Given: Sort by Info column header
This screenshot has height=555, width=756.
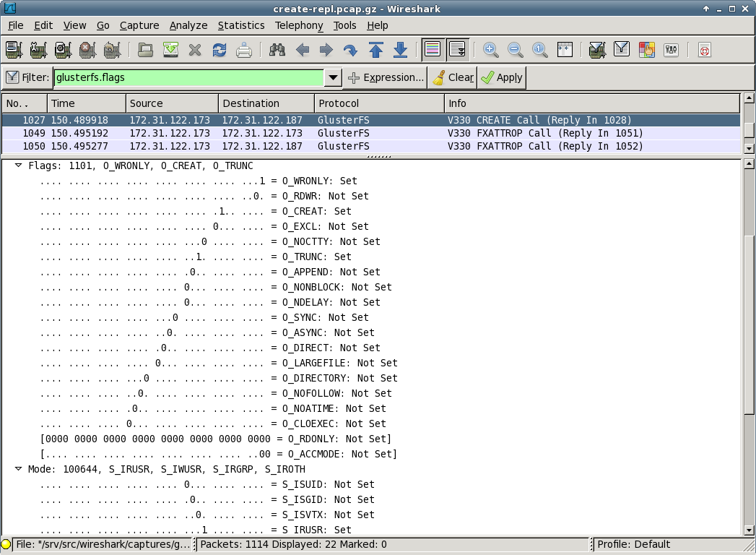Looking at the screenshot, I should click(592, 103).
